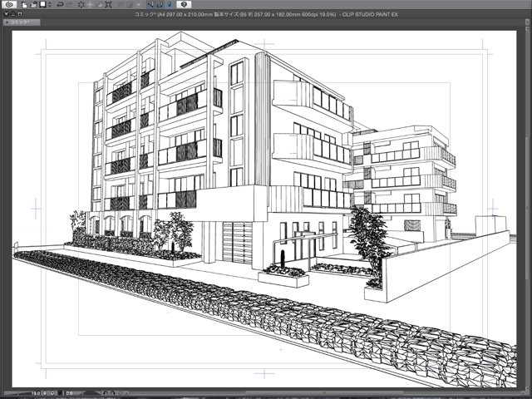Toggle Snap to Special Ruler
This screenshot has width=532, height=399.
tap(160, 4)
